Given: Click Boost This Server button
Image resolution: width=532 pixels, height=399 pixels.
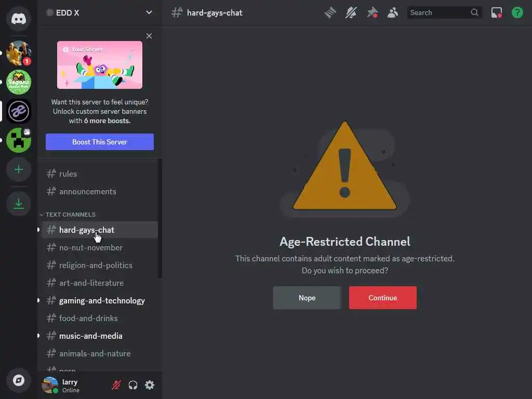Looking at the screenshot, I should [x=100, y=142].
